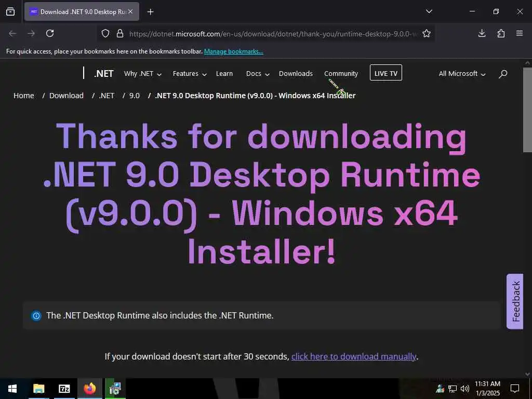Show the list all tabs dropdown

click(x=429, y=11)
